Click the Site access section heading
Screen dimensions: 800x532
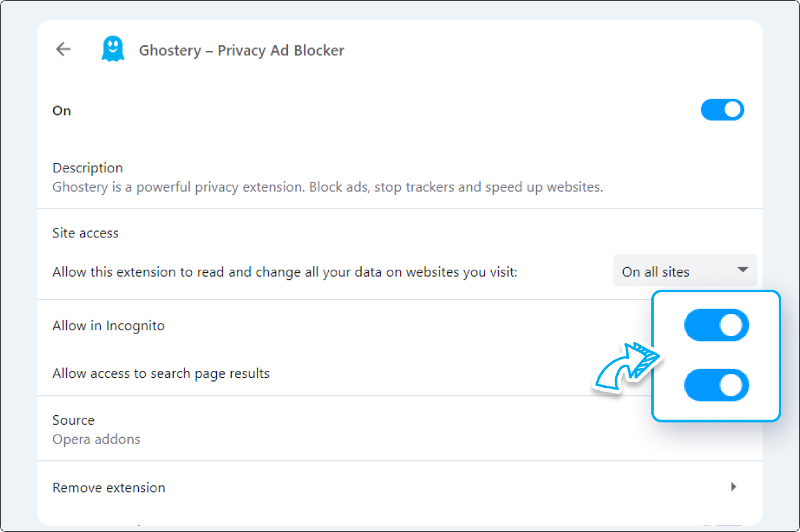(85, 232)
